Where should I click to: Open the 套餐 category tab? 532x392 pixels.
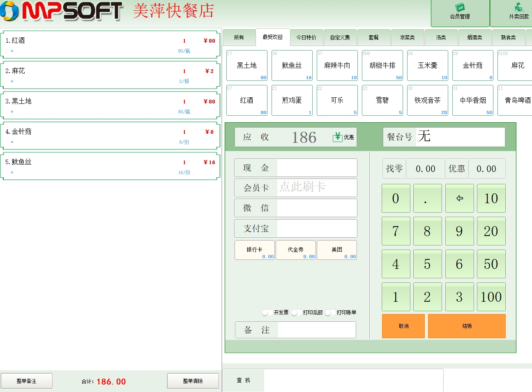point(374,37)
